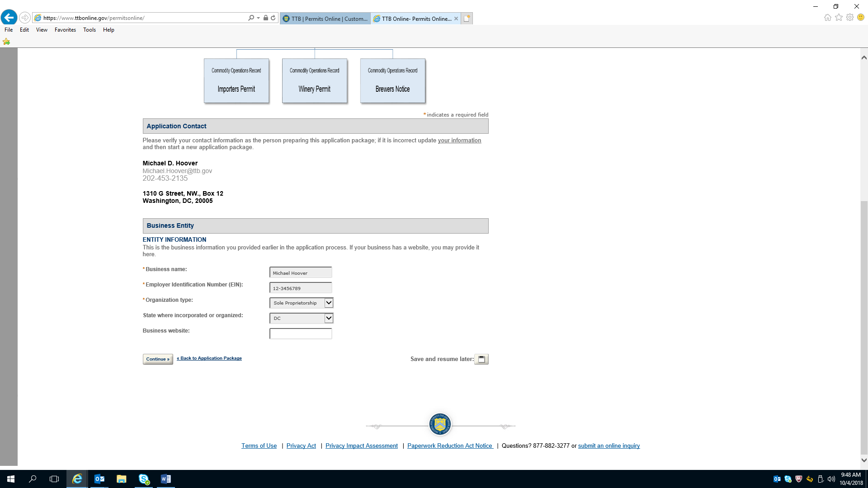Click the Save and resume later icon
This screenshot has width=868, height=488.
[x=481, y=359]
